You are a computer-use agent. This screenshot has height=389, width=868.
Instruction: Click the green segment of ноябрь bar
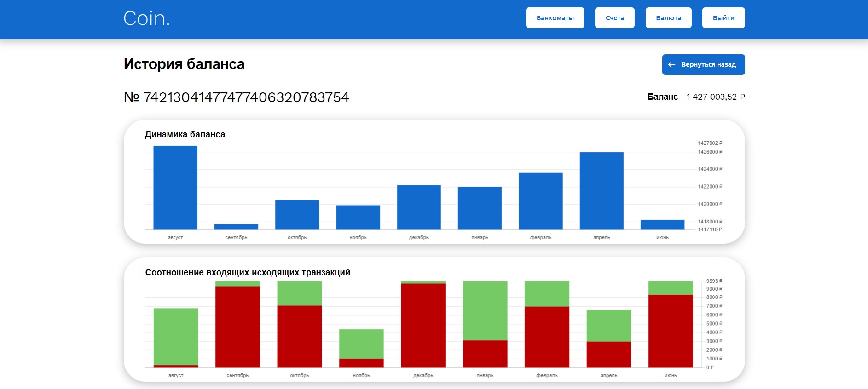pos(361,343)
